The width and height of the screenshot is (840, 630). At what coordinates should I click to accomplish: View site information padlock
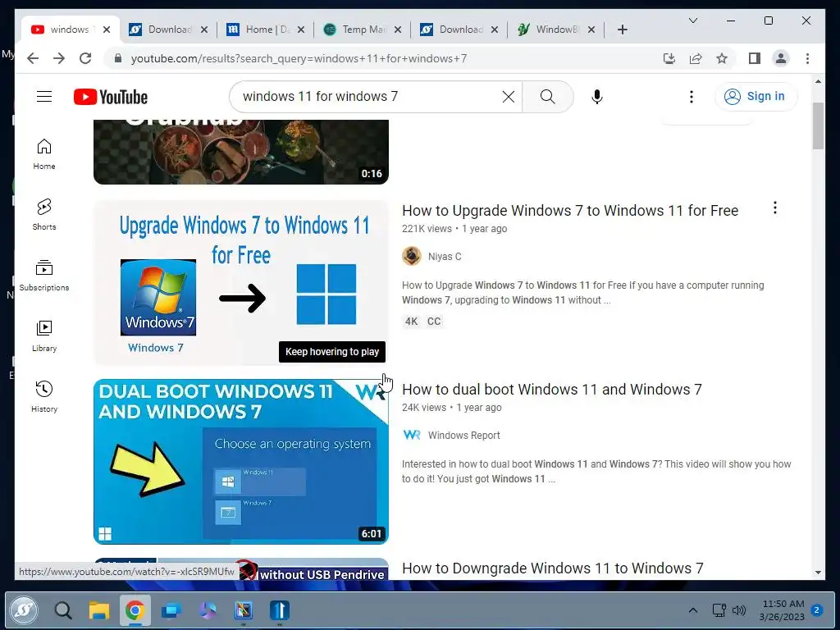(118, 58)
